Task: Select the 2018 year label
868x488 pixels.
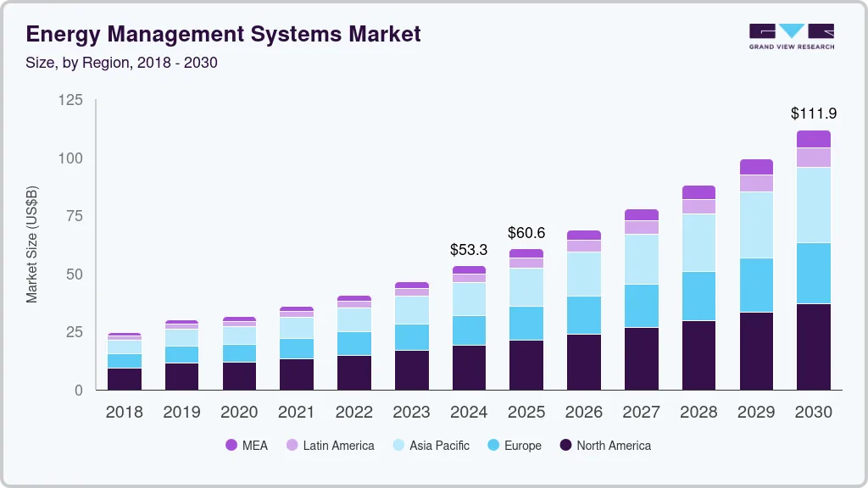Action: coord(124,413)
